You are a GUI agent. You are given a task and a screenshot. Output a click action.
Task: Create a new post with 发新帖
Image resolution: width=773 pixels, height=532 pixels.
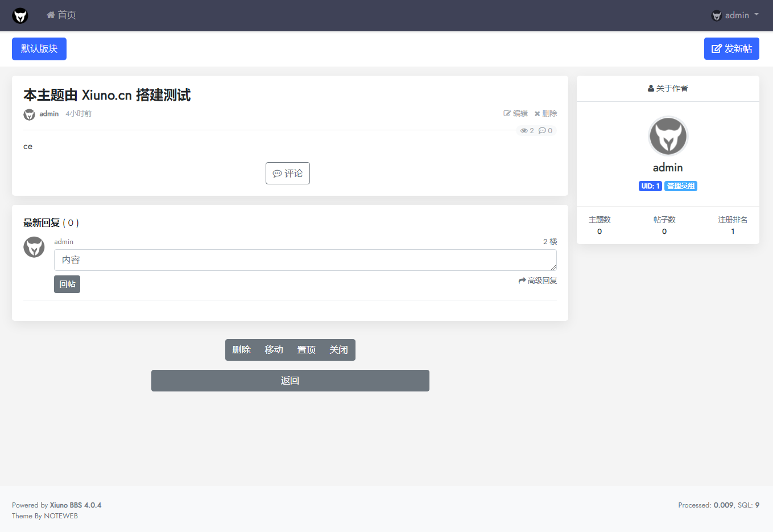731,49
